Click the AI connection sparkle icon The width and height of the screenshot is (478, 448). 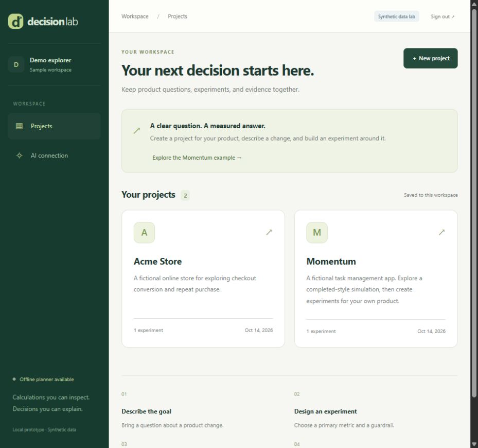tap(19, 156)
